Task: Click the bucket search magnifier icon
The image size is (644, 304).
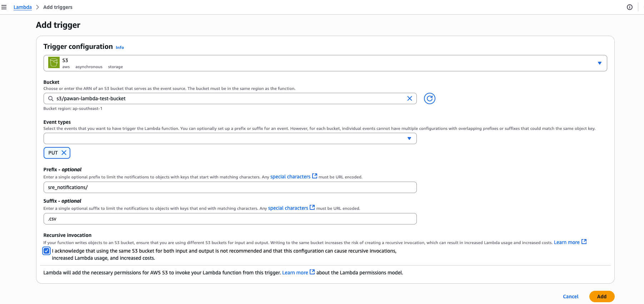Action: (x=51, y=98)
